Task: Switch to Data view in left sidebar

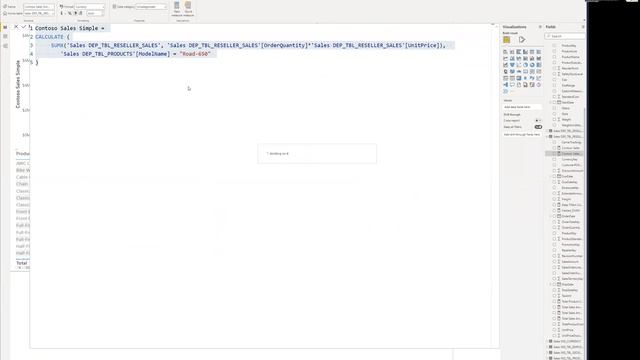Action: (5, 36)
